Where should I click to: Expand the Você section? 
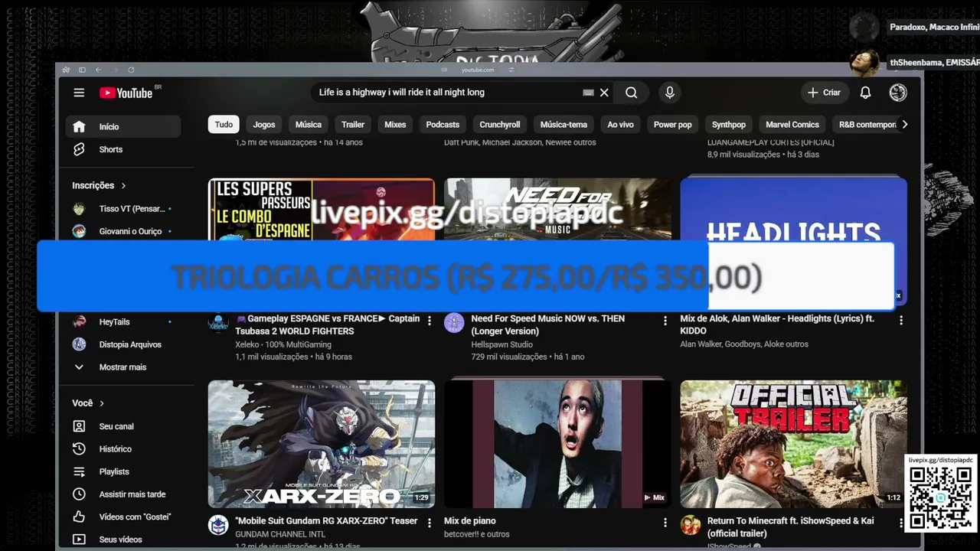[x=88, y=403]
